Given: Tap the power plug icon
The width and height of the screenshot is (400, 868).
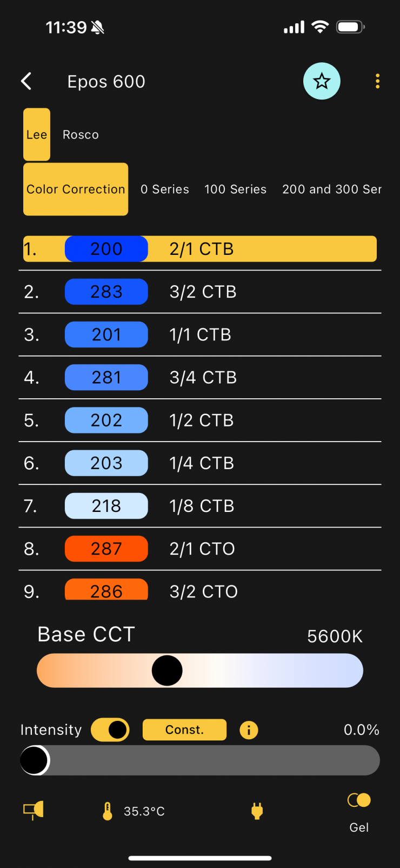Looking at the screenshot, I should click(257, 811).
